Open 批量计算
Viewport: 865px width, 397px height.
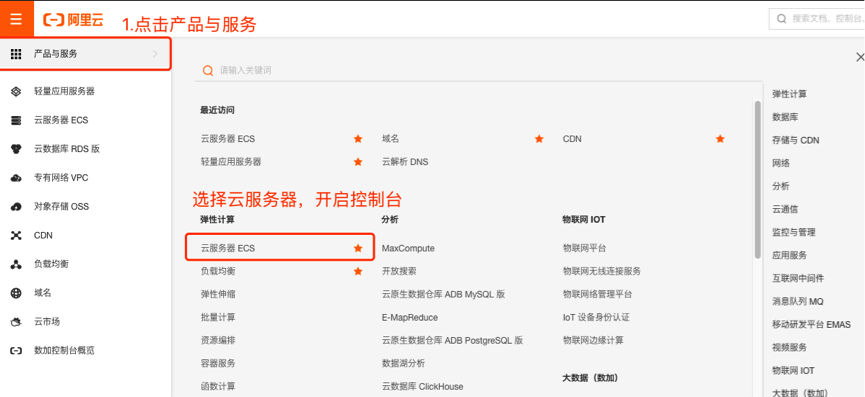218,318
